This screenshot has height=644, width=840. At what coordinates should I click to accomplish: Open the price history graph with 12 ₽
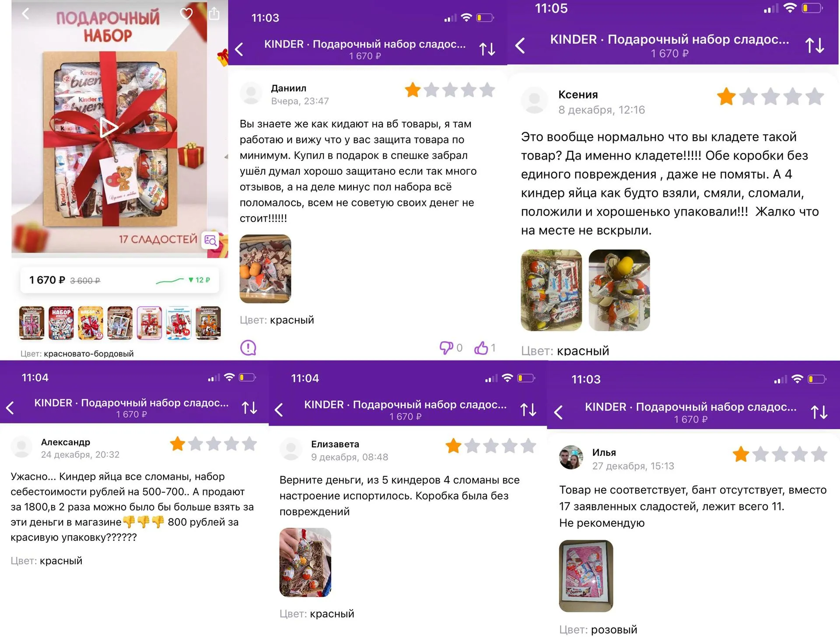[x=183, y=280]
